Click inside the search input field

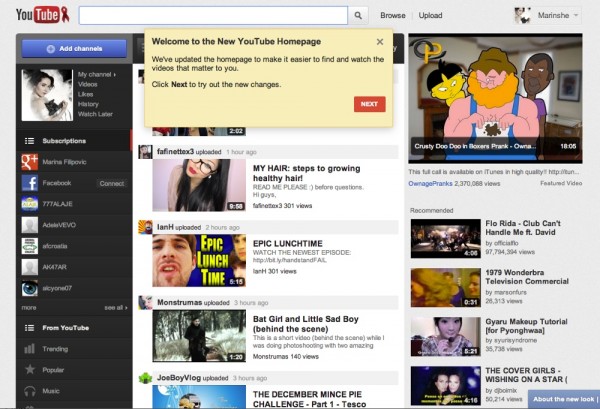coord(213,15)
